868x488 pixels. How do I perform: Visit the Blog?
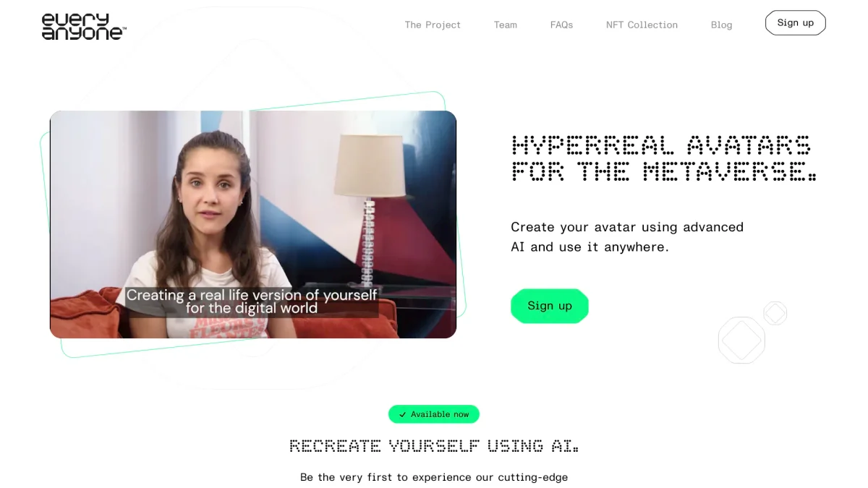pyautogui.click(x=721, y=25)
